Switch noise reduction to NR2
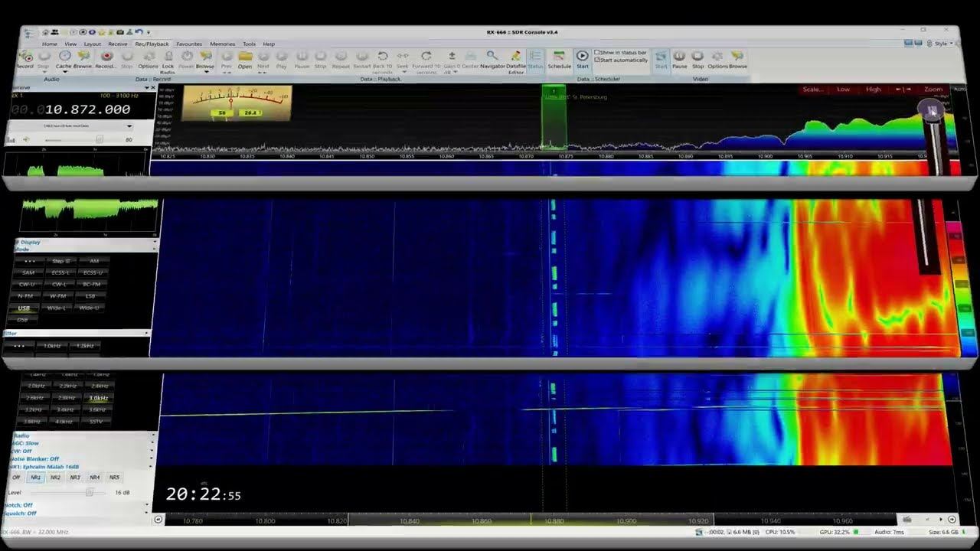The width and height of the screenshot is (980, 551). tap(55, 478)
